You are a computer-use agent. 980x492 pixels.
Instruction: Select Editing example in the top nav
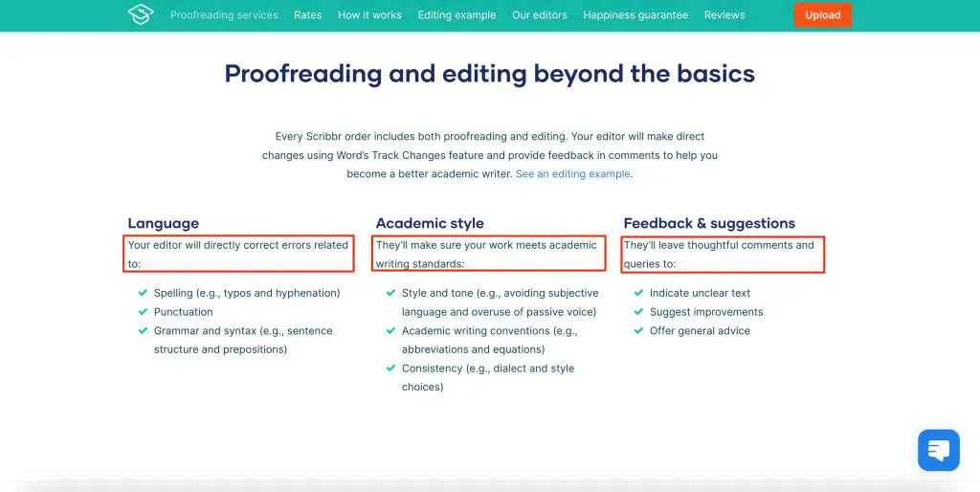point(457,15)
